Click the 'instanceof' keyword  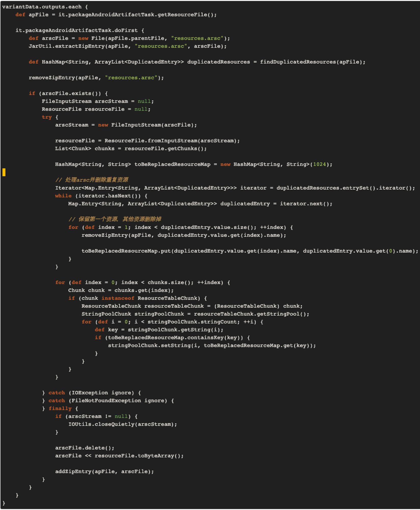[x=118, y=298]
